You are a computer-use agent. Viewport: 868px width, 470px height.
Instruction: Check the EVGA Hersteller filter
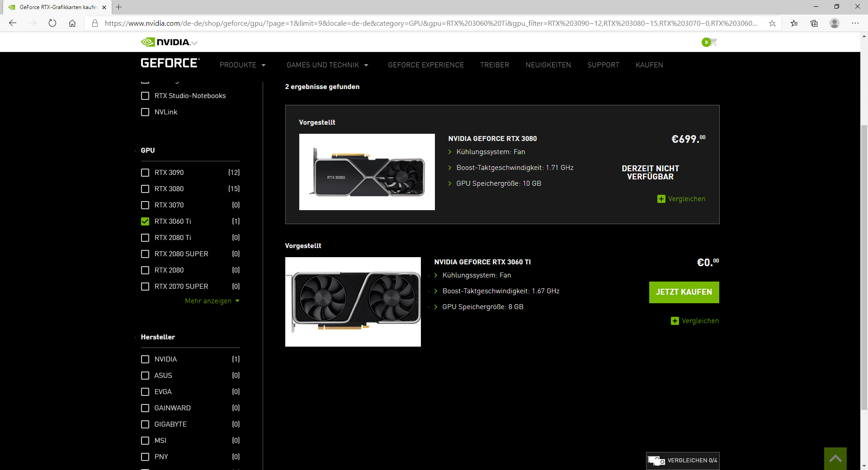click(x=145, y=392)
